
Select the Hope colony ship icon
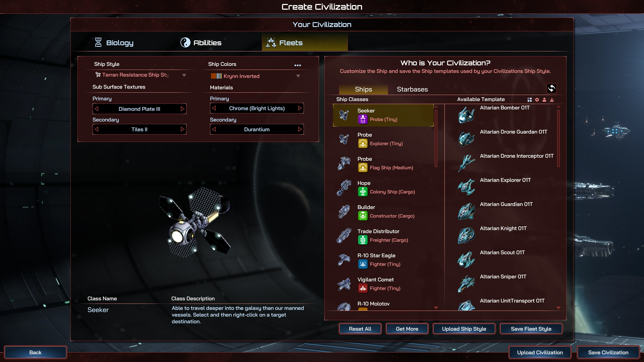[344, 188]
